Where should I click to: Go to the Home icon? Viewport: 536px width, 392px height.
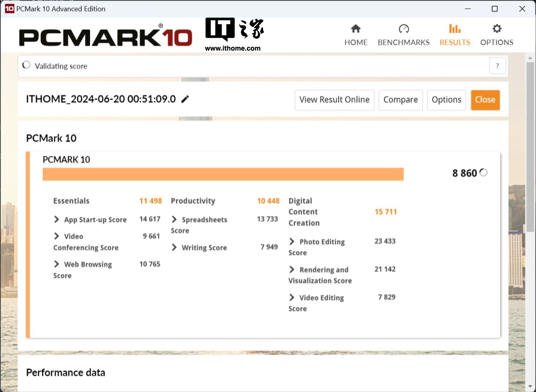pyautogui.click(x=356, y=29)
